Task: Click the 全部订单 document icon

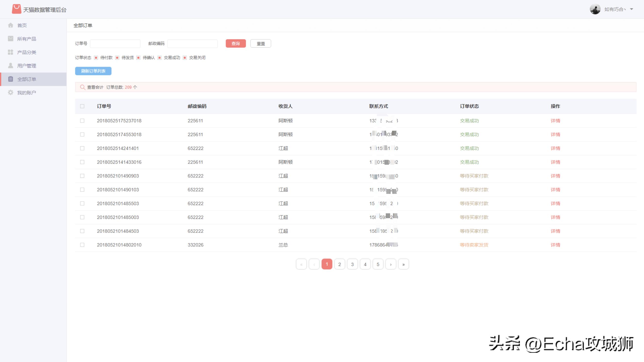Action: click(x=10, y=79)
